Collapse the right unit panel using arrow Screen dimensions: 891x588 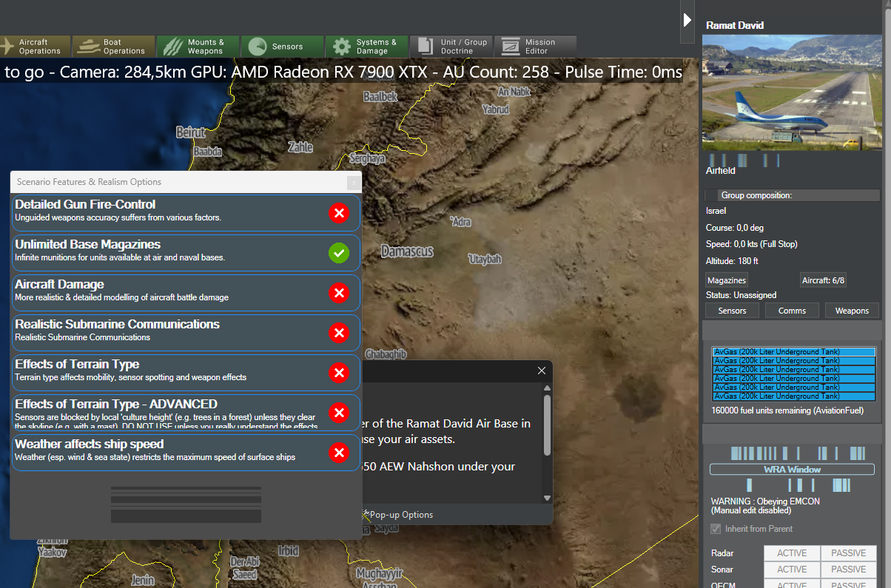[687, 20]
